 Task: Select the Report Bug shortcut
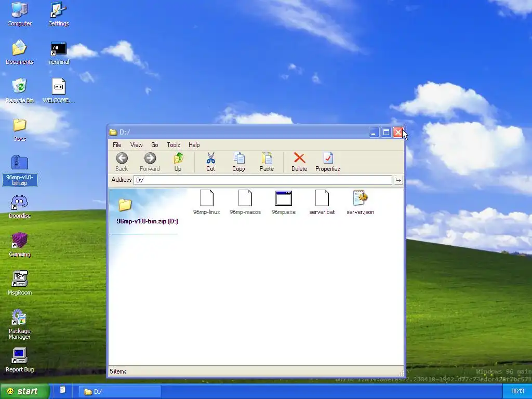point(20,361)
